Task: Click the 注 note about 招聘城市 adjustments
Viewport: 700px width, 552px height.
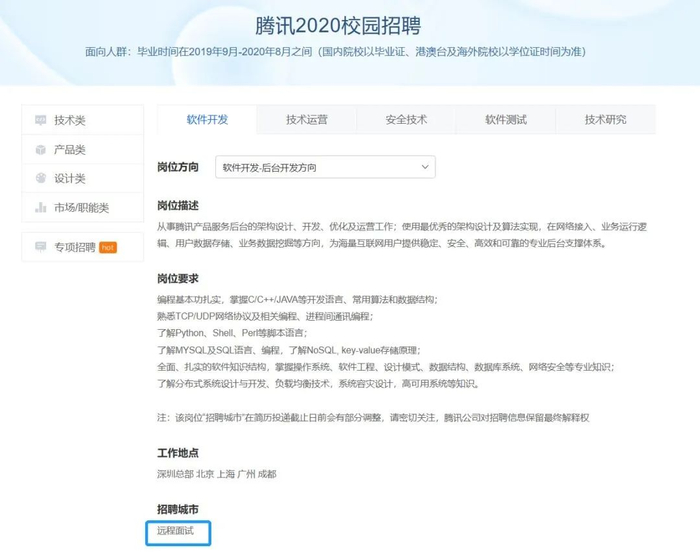Action: coord(373,418)
